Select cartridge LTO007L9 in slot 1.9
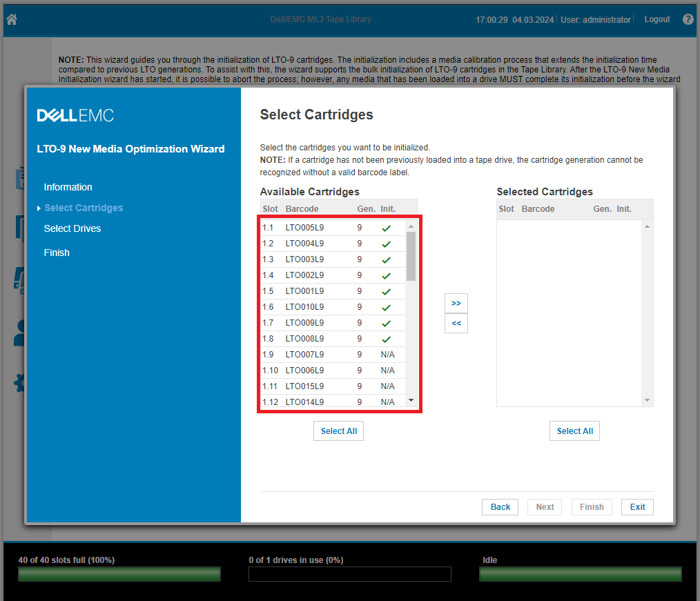This screenshot has height=601, width=700. [333, 354]
